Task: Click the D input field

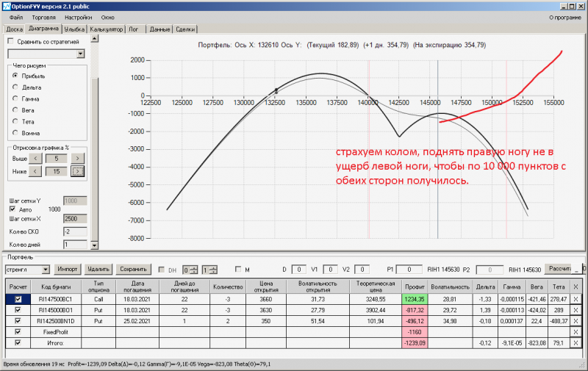Action: click(x=299, y=270)
